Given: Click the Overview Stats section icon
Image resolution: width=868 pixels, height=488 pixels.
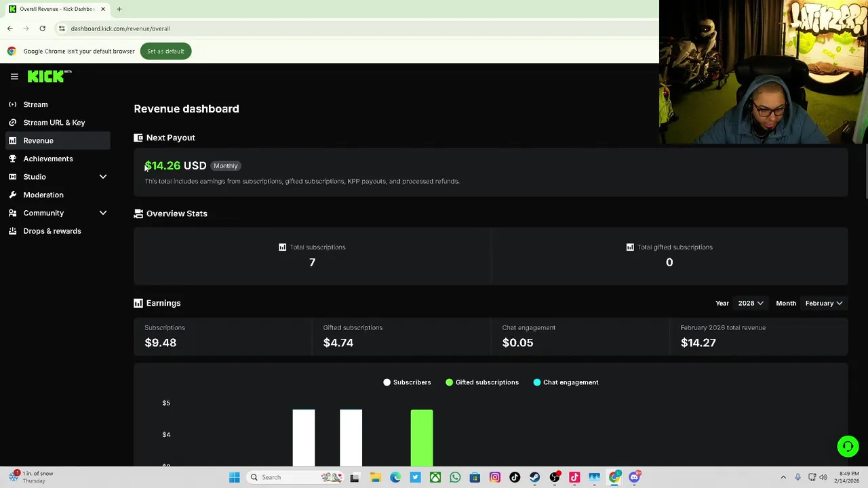Looking at the screenshot, I should tap(138, 213).
